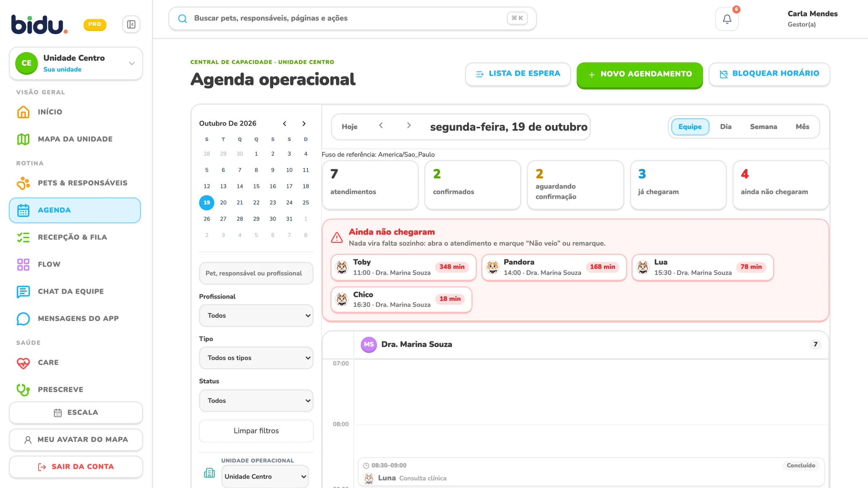
Task: Open the Escala button
Action: point(76,412)
